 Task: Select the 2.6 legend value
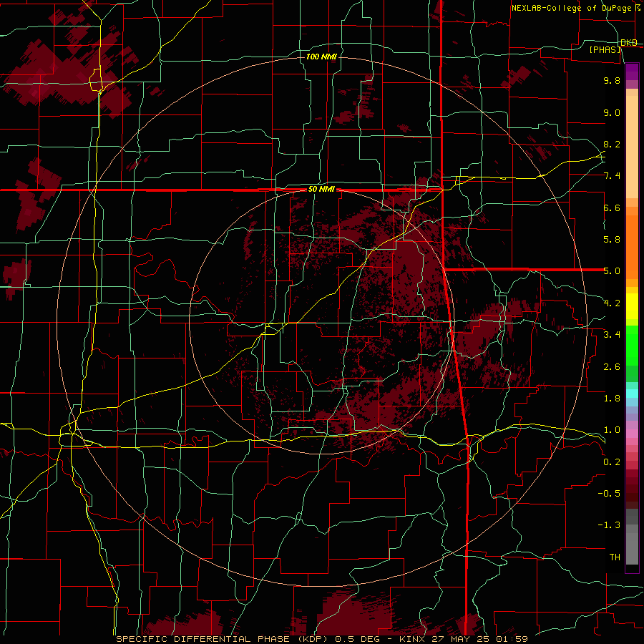pyautogui.click(x=612, y=367)
